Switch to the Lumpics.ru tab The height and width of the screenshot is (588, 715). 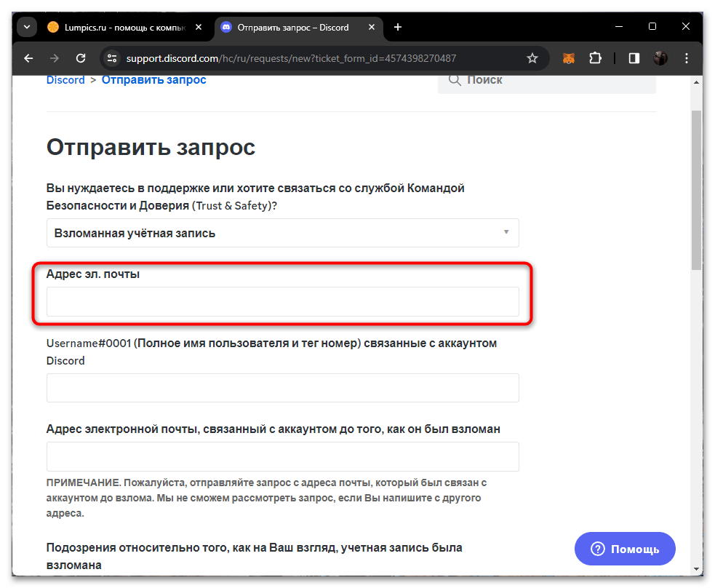point(124,26)
